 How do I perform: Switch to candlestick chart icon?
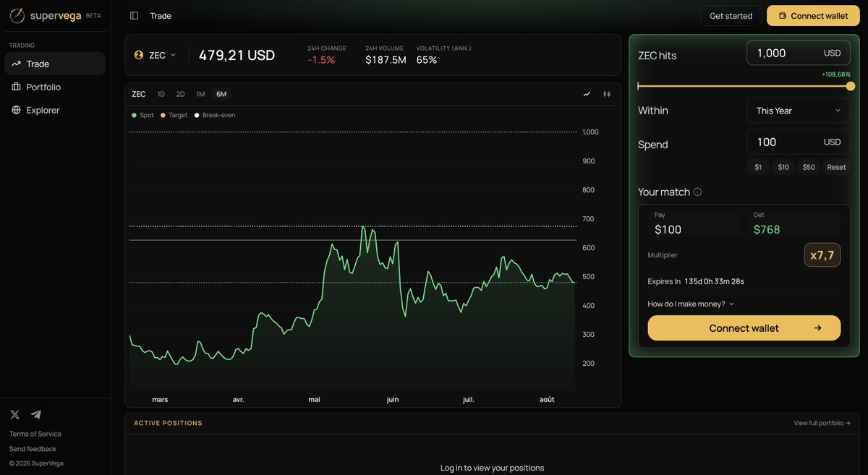[x=607, y=94]
